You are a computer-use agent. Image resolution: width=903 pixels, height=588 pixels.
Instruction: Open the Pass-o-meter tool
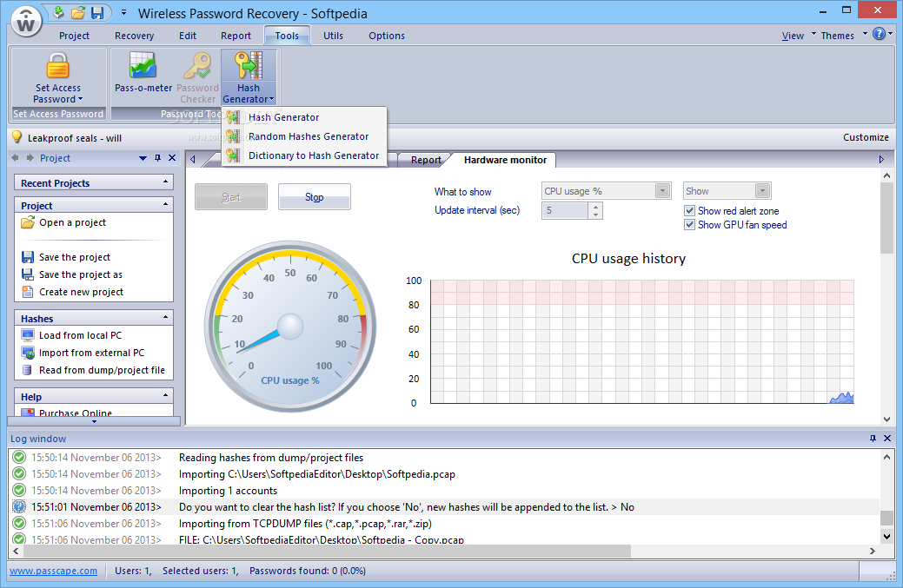click(143, 72)
